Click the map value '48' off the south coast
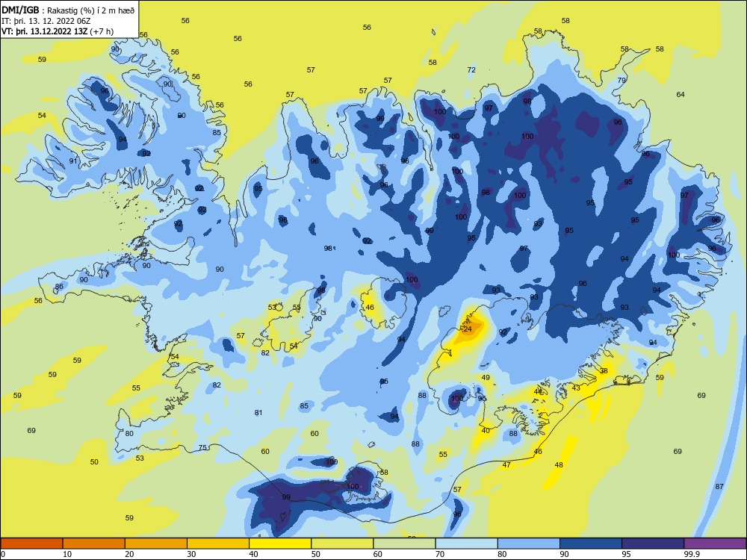 [559, 464]
